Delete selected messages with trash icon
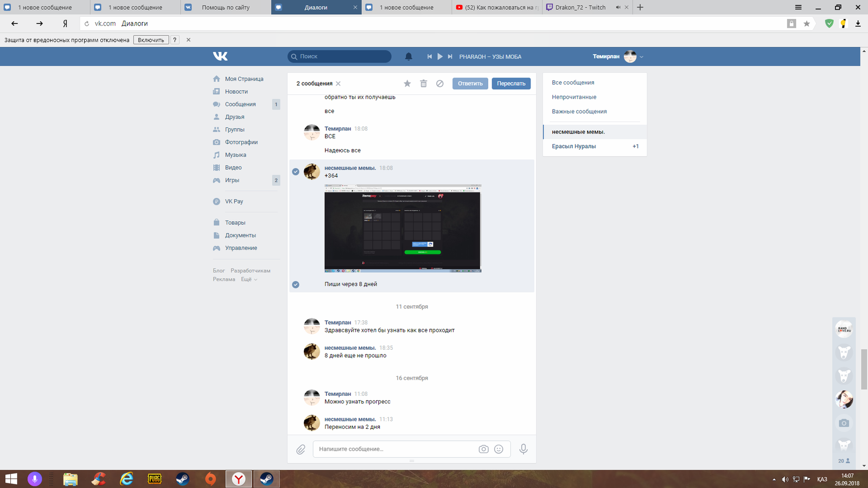This screenshot has width=868, height=488. pos(424,84)
